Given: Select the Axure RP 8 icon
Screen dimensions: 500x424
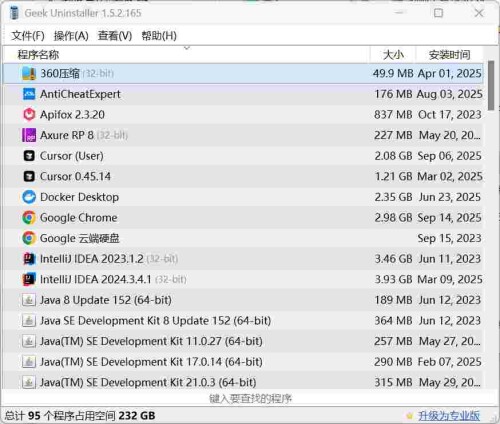Looking at the screenshot, I should [29, 135].
